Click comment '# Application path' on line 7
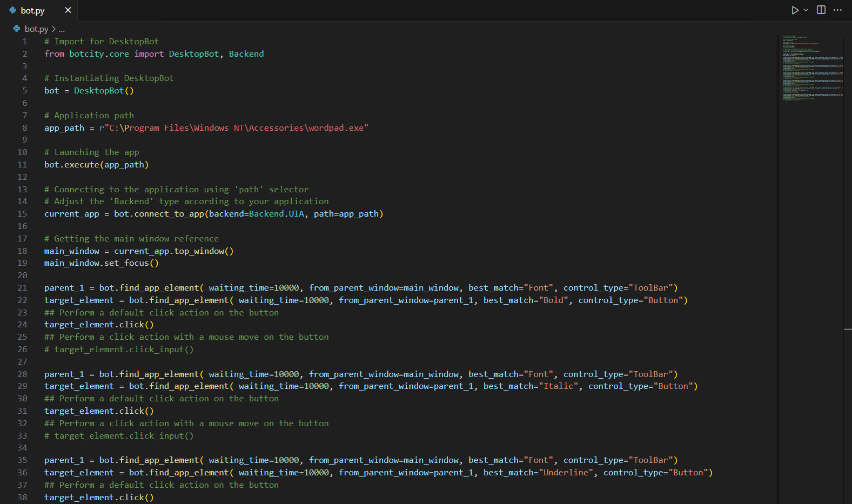852x504 pixels. (89, 116)
